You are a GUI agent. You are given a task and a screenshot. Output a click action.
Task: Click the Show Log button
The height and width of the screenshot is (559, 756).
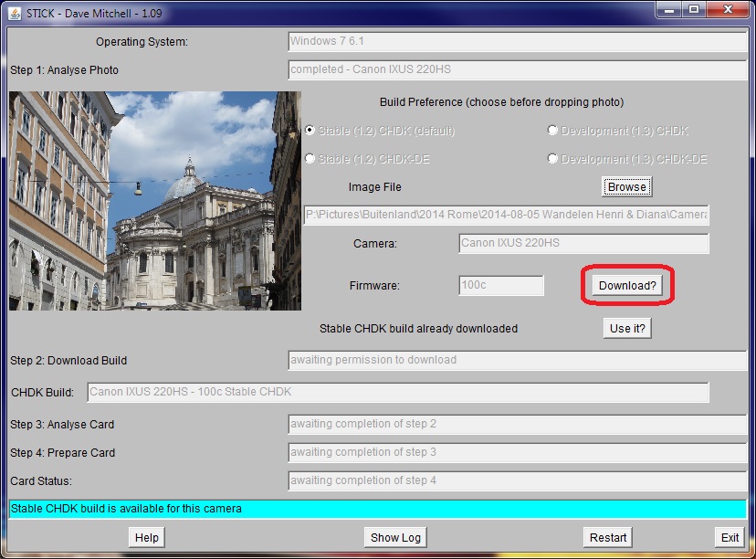pyautogui.click(x=395, y=537)
